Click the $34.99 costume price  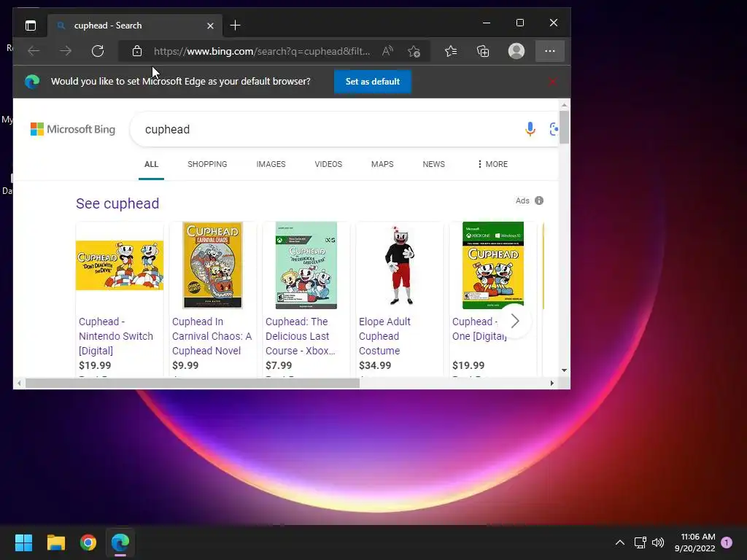click(375, 365)
